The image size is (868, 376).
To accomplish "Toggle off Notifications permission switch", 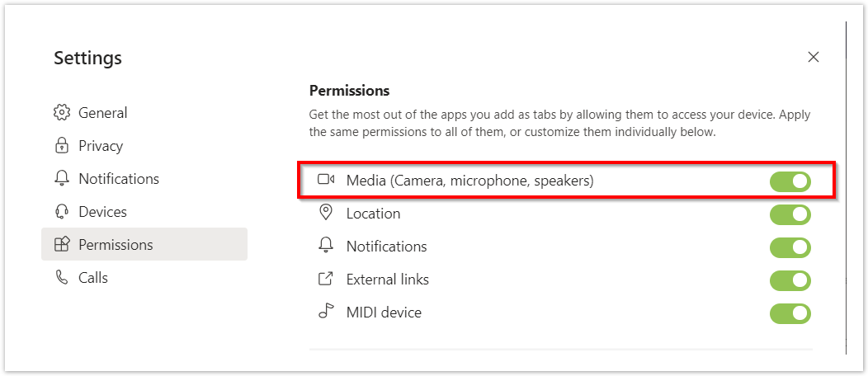I will 790,247.
